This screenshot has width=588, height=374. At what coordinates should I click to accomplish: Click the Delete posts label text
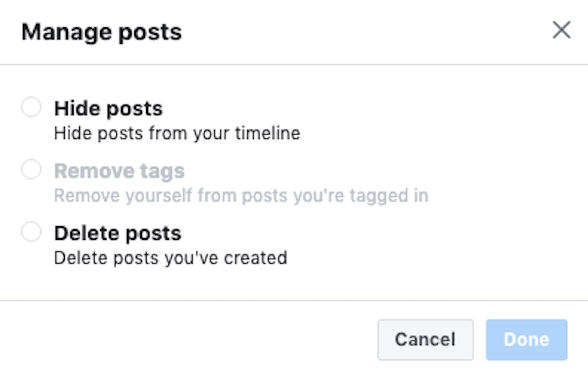click(118, 233)
